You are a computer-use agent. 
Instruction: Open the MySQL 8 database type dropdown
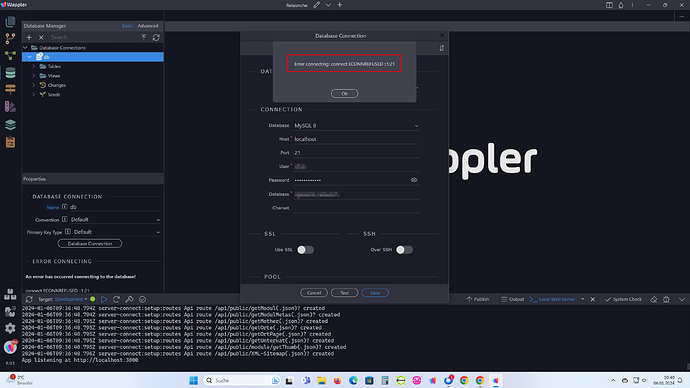(x=356, y=125)
